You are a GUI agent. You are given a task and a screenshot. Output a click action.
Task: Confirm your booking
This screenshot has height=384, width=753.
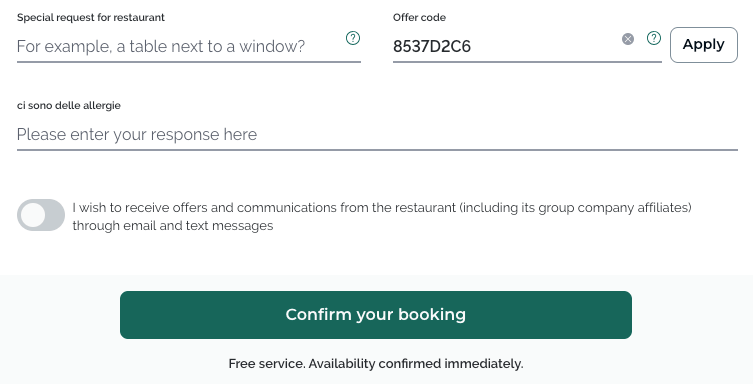coord(376,315)
